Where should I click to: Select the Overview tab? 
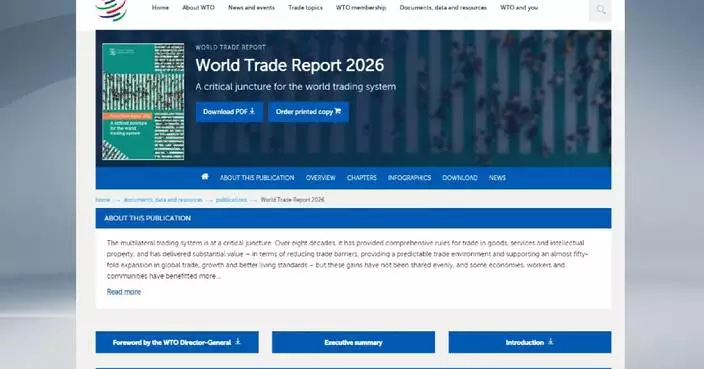point(321,178)
